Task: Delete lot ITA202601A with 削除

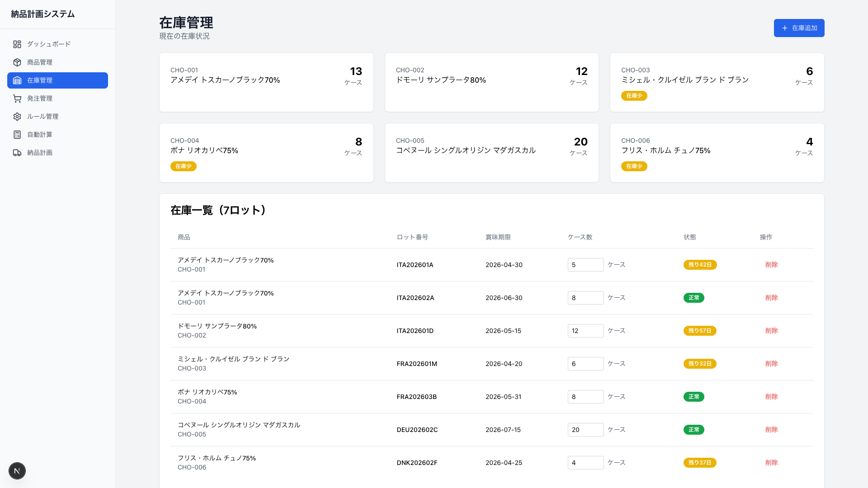Action: pos(771,265)
